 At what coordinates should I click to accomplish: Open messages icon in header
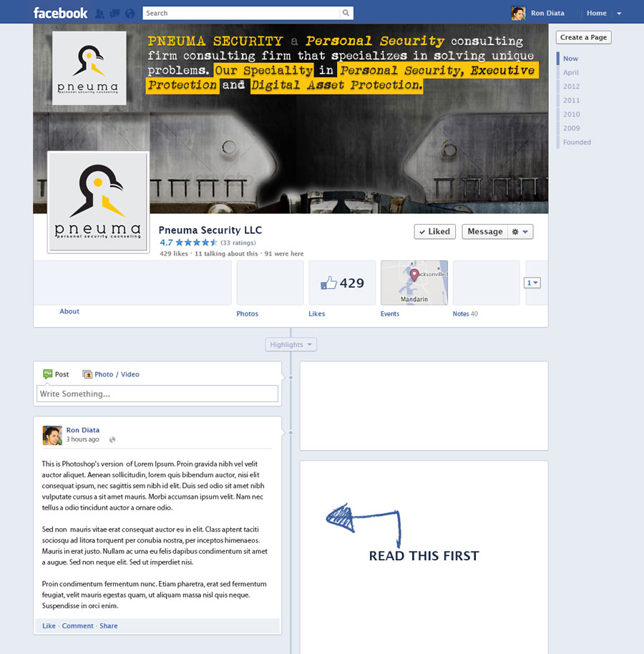tap(114, 14)
